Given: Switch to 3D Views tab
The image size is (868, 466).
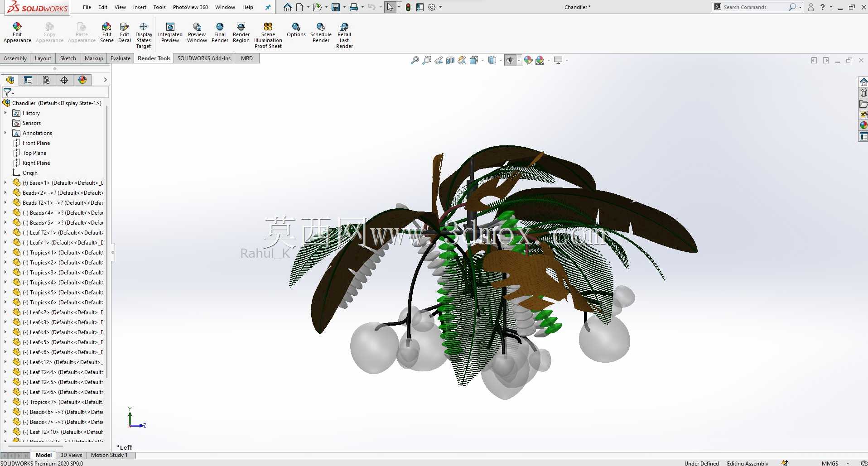Looking at the screenshot, I should pos(71,455).
